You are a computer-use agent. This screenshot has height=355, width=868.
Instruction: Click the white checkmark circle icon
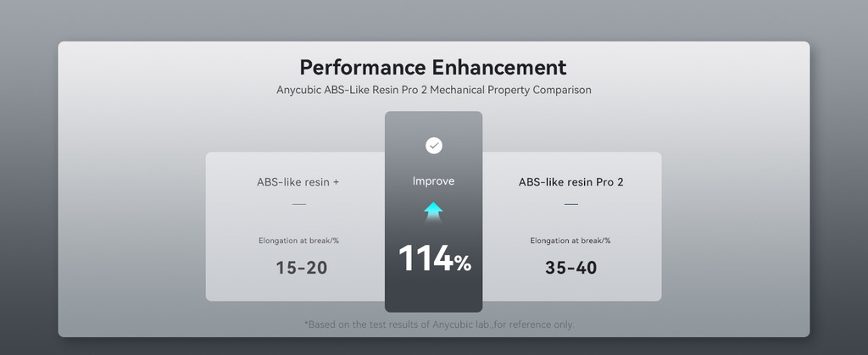tap(434, 146)
